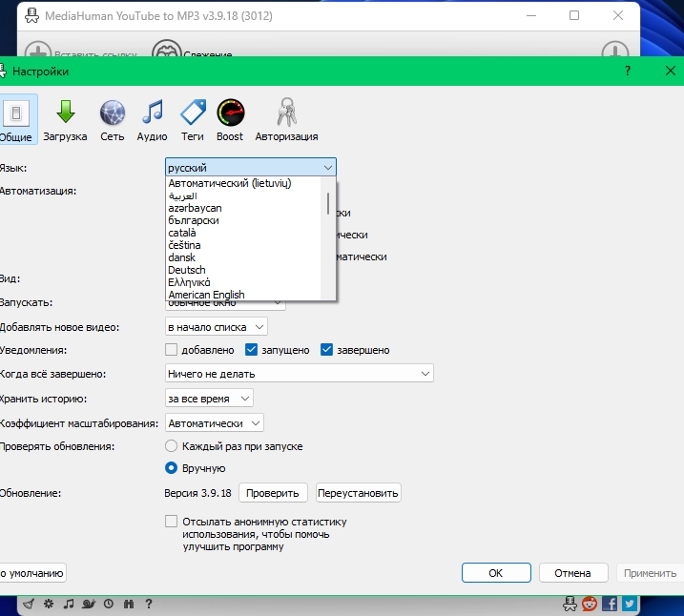Image resolution: width=684 pixels, height=616 pixels.
Task: Open the Сеть (Network) settings section
Action: click(112, 119)
